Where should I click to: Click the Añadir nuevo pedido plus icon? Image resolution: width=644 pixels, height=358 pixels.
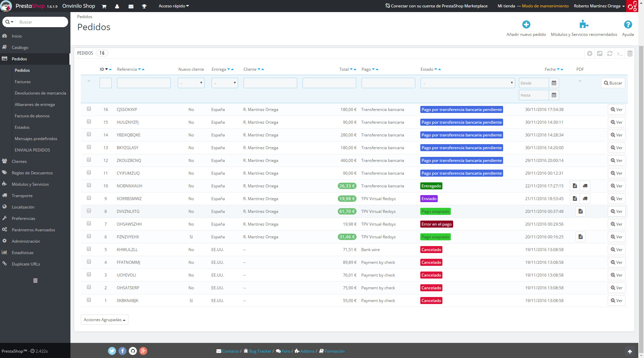526,24
